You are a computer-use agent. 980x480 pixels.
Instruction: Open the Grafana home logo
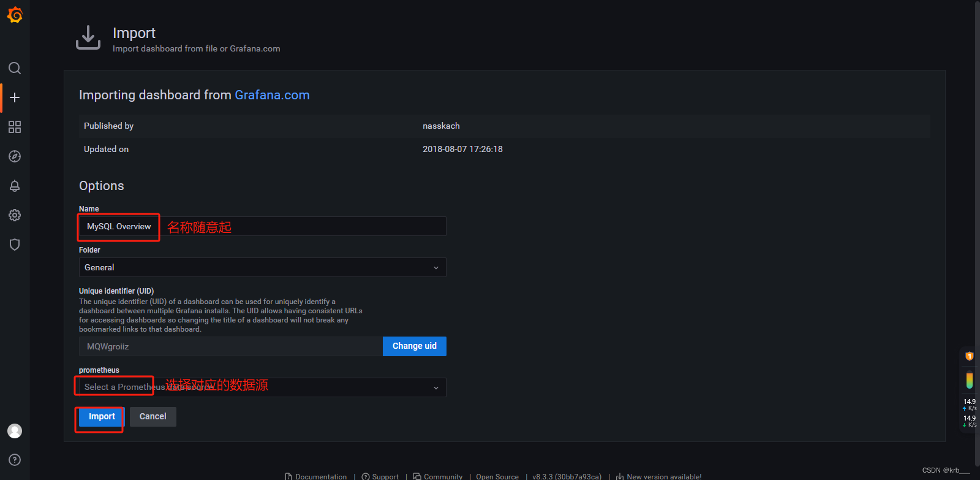[x=15, y=15]
